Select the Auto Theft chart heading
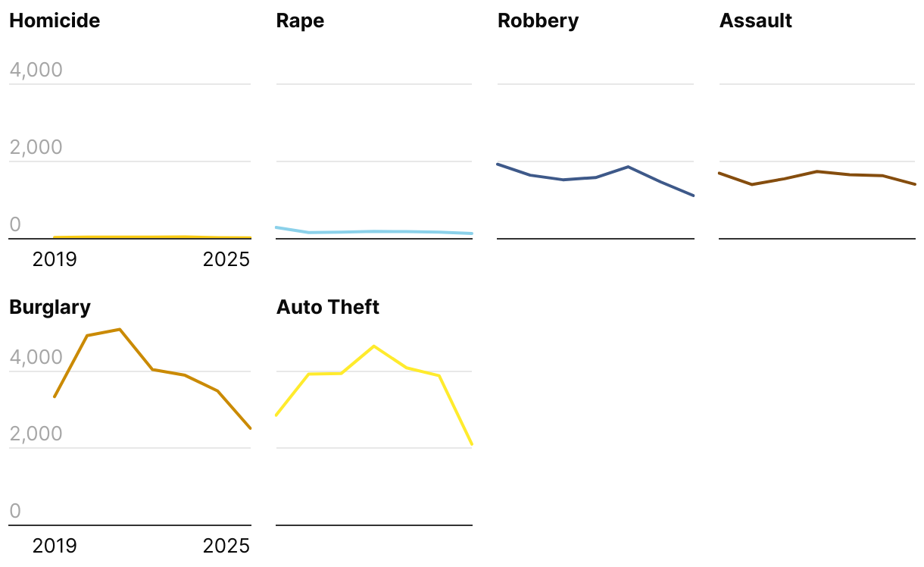Image resolution: width=924 pixels, height=567 pixels. (327, 307)
